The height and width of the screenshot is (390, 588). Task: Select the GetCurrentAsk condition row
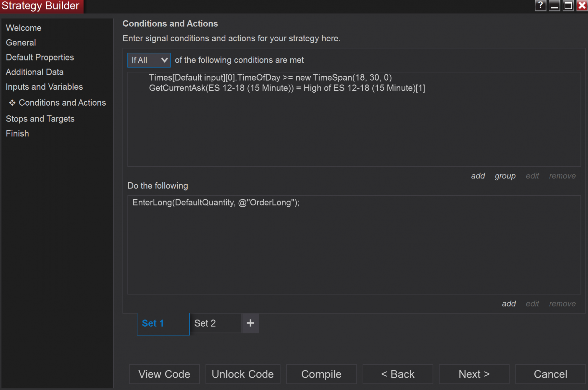point(287,88)
